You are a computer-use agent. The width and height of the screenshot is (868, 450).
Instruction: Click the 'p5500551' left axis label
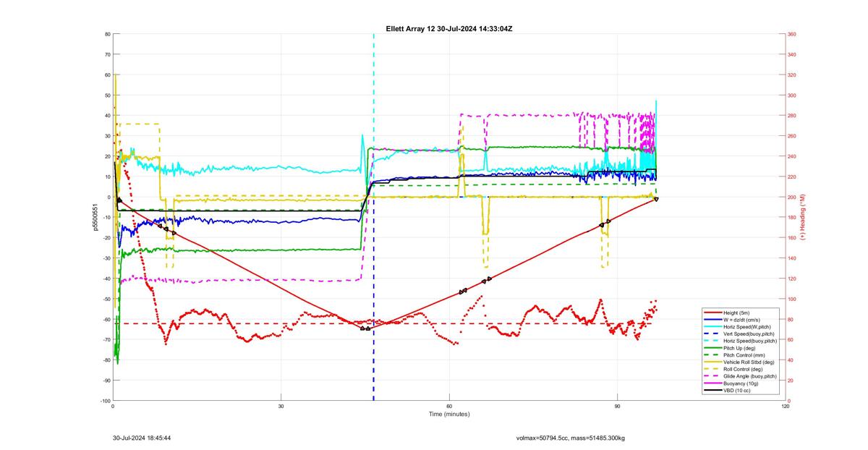coord(94,218)
